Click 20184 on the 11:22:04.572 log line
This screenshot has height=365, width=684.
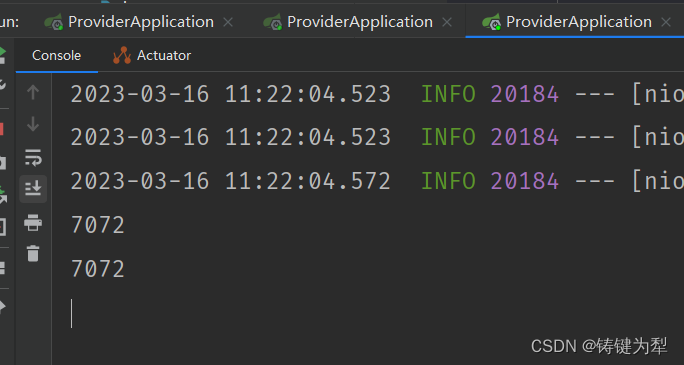pyautogui.click(x=525, y=181)
